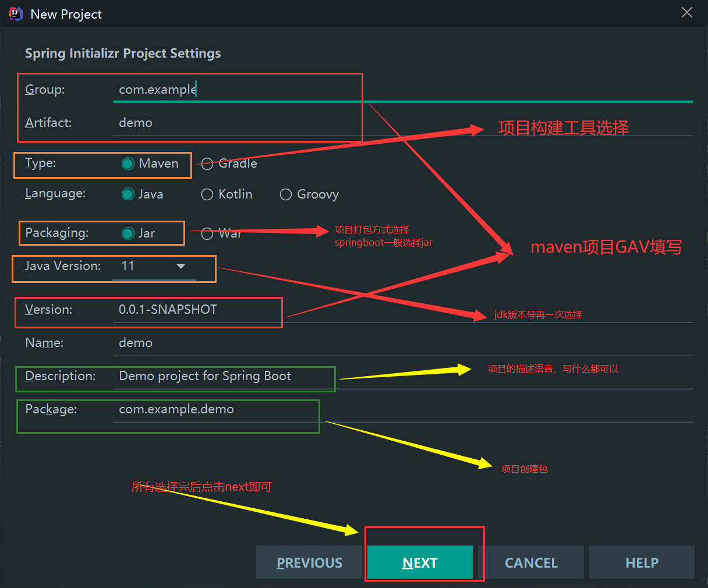
Task: Click the Package field com.example.demo
Action: point(403,409)
